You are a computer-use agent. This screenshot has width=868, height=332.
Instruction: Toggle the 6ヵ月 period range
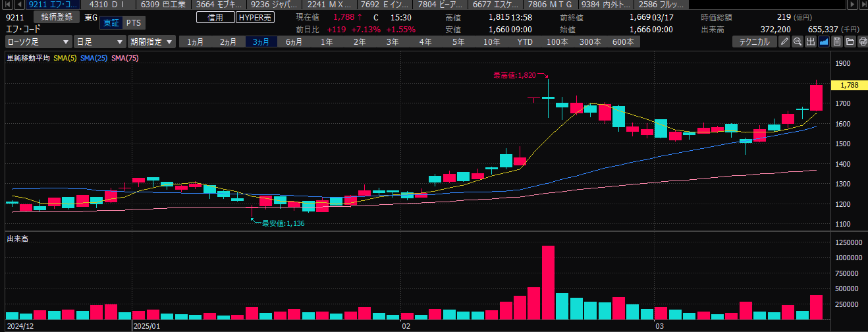[x=294, y=41]
